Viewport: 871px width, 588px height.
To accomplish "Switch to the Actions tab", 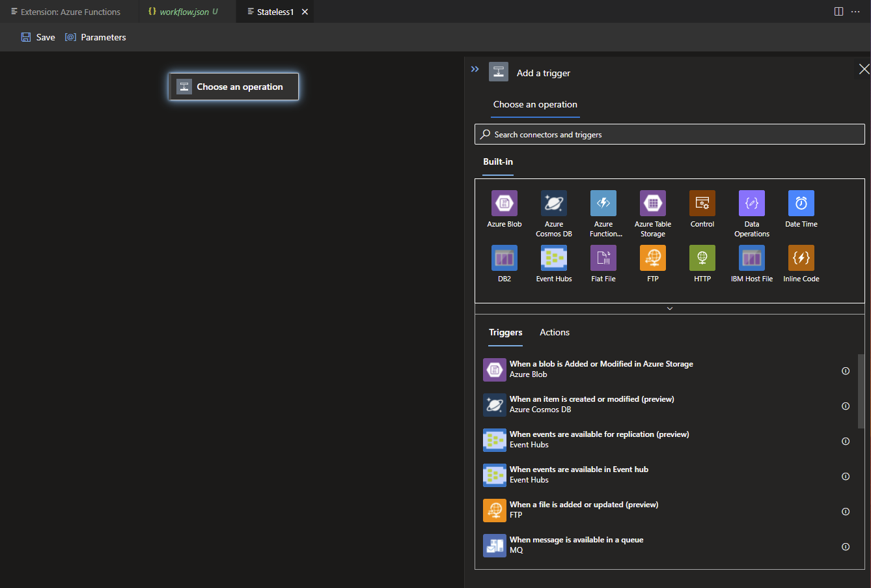I will click(555, 333).
